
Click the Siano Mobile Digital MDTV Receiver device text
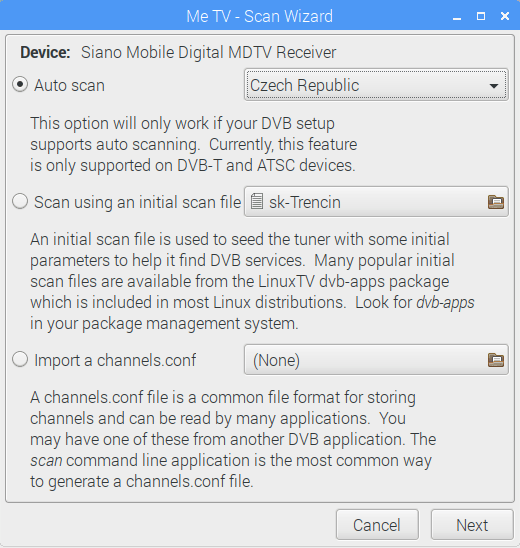click(209, 52)
